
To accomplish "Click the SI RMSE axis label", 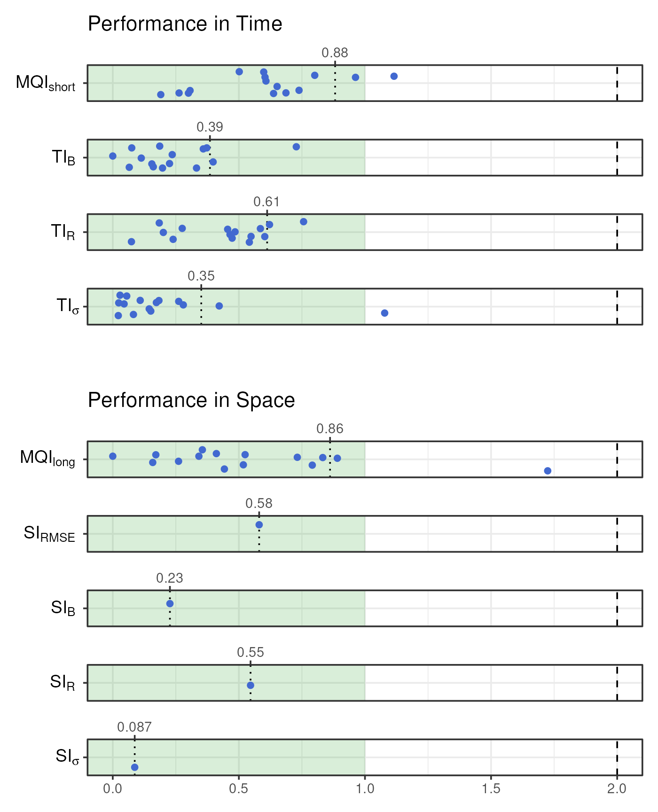I will (49, 534).
